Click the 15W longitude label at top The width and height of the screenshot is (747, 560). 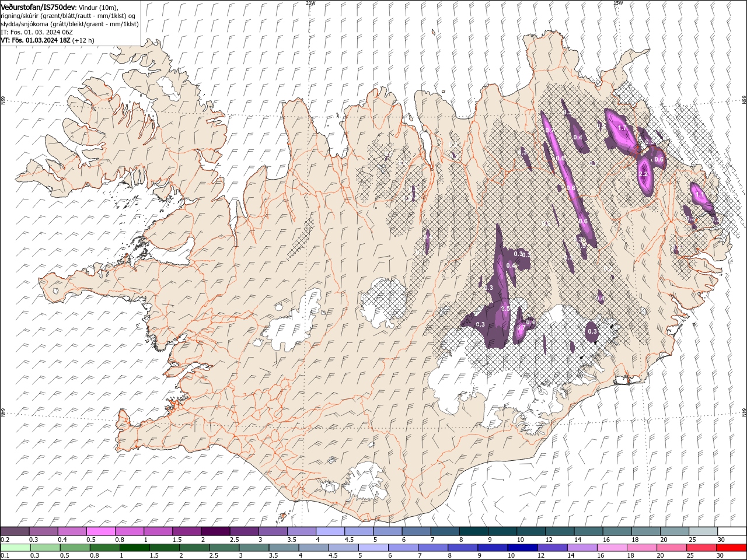618,2
